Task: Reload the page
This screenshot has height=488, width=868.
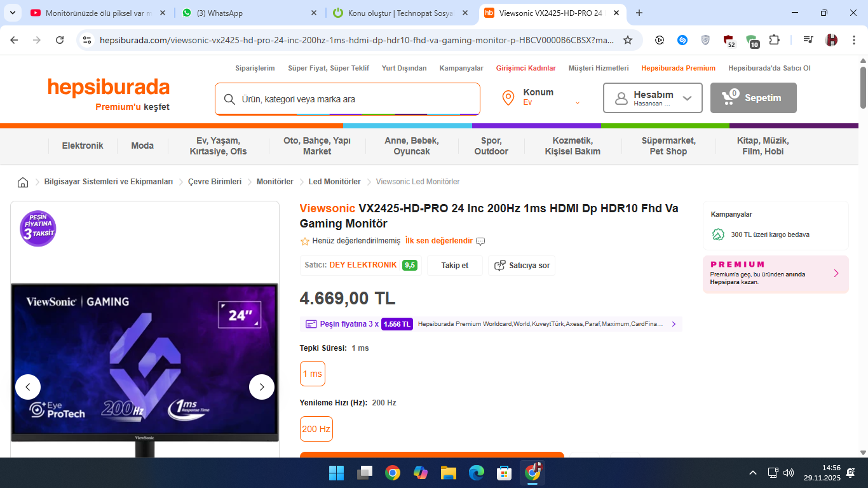Action: click(60, 40)
